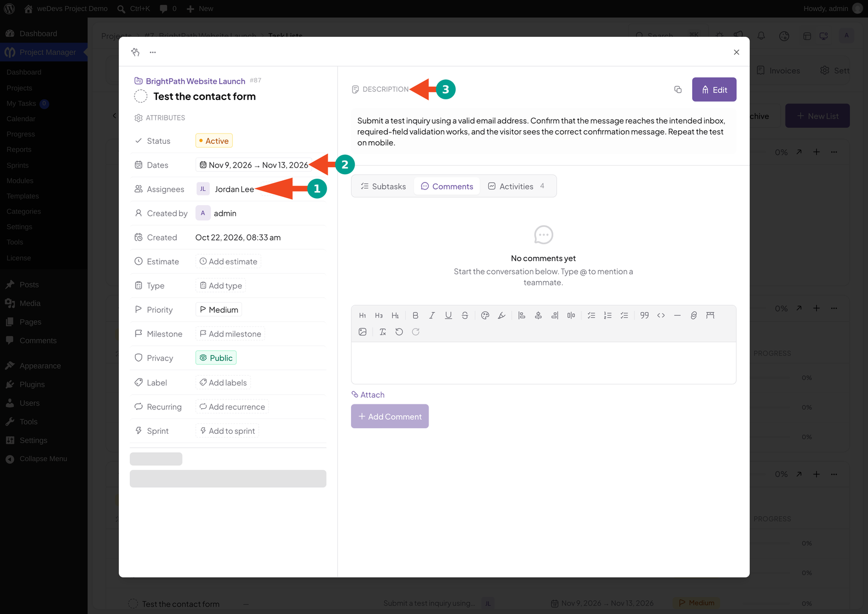Open BrightPath Website Launch project link
Screen dimensions: 868x614
point(195,81)
